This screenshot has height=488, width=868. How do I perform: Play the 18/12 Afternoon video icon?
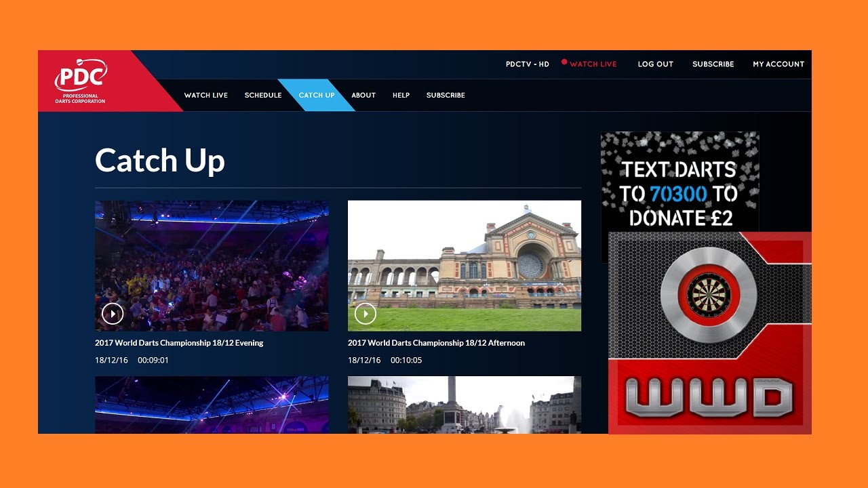(366, 314)
